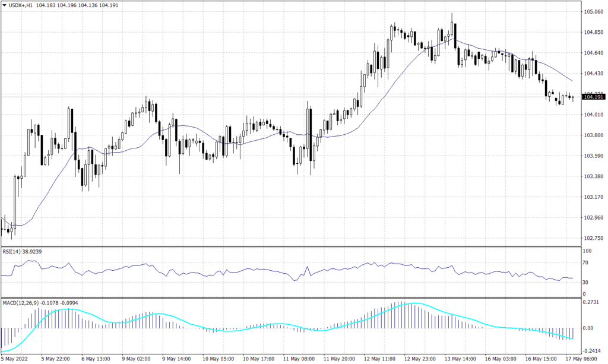Click the current price tag 104.191
The width and height of the screenshot is (608, 364).
(x=594, y=97)
